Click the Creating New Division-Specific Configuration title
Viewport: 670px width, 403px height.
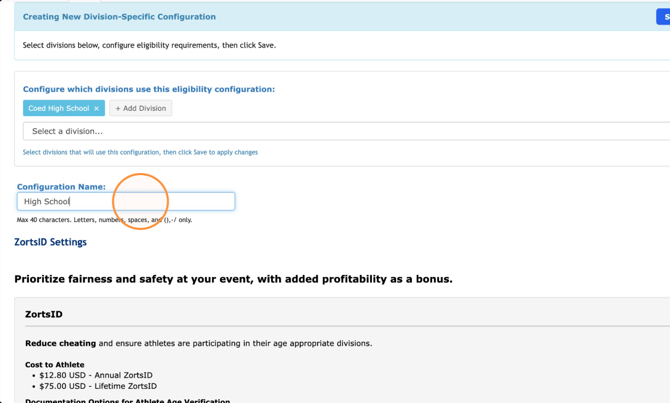[119, 17]
